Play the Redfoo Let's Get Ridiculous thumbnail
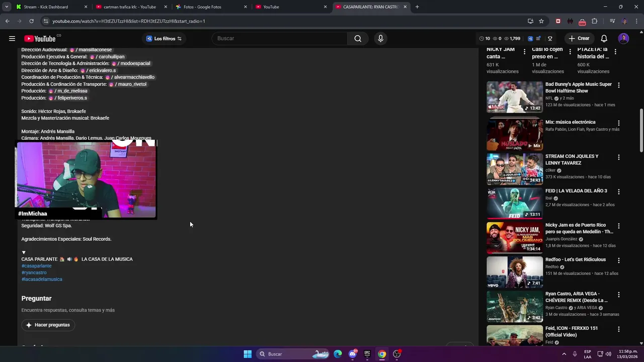This screenshot has width=644, height=362. click(x=515, y=272)
